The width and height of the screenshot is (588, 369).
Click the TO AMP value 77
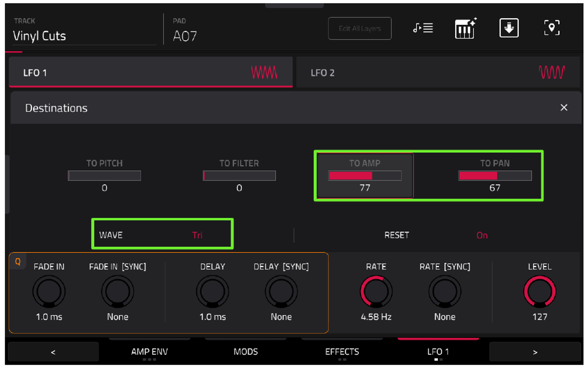point(365,188)
